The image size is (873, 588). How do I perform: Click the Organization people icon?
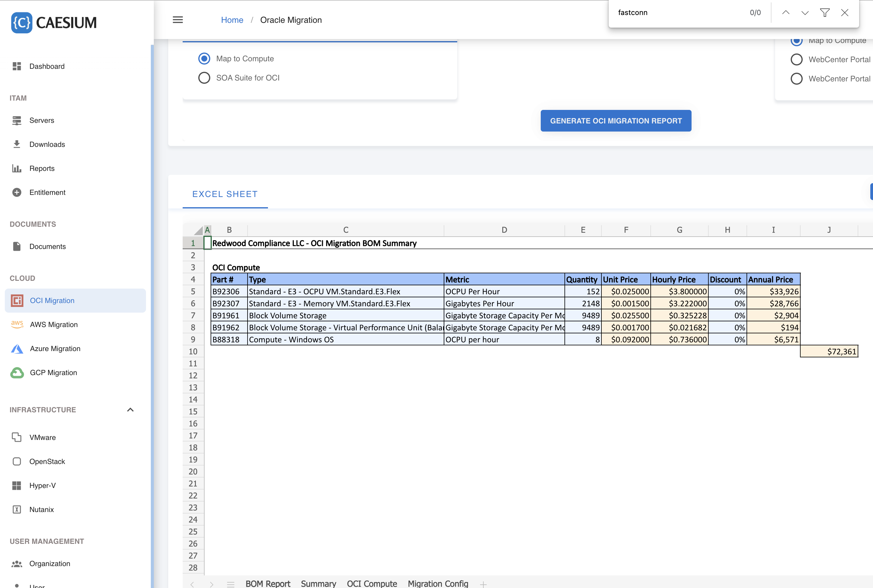click(x=17, y=564)
